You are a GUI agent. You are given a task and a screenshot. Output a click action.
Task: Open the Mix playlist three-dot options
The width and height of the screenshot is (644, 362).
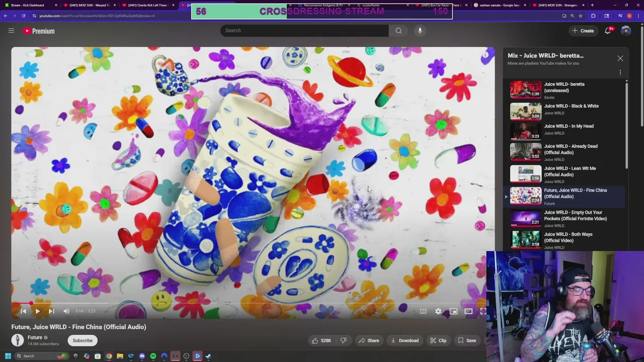(620, 72)
